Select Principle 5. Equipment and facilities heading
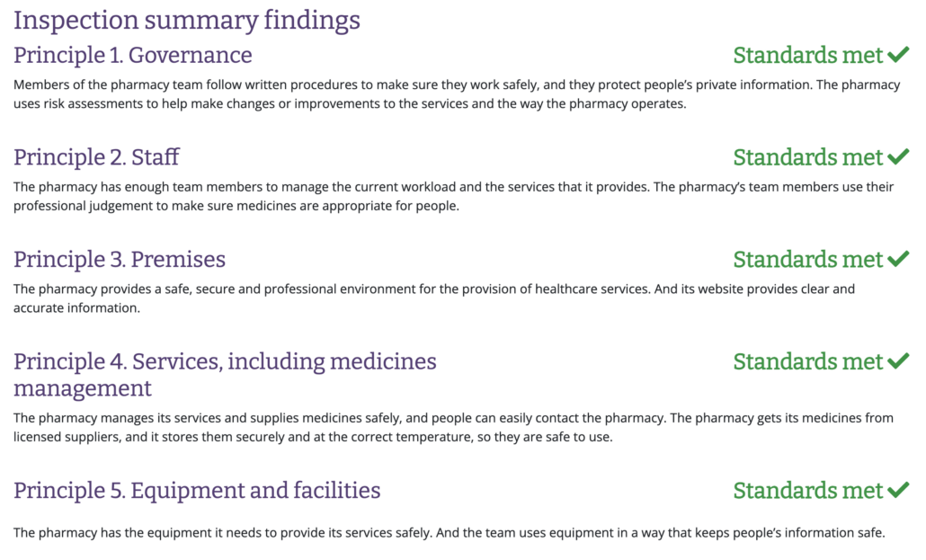 coord(197,490)
